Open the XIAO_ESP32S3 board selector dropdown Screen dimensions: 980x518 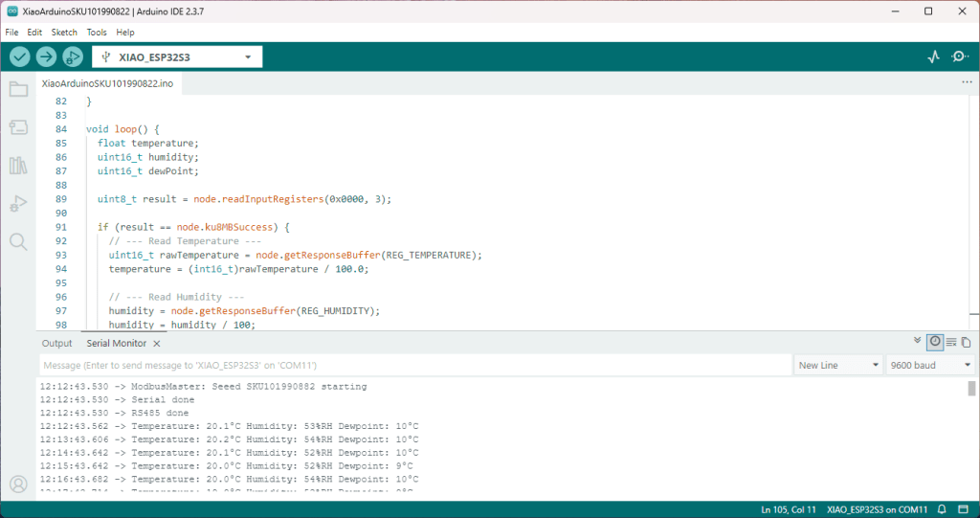point(177,57)
